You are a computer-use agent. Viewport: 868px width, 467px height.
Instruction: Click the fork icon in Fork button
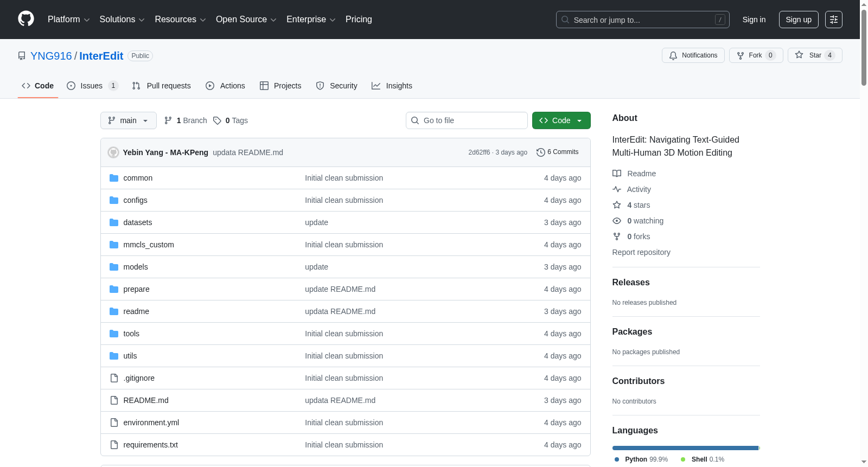coord(741,55)
